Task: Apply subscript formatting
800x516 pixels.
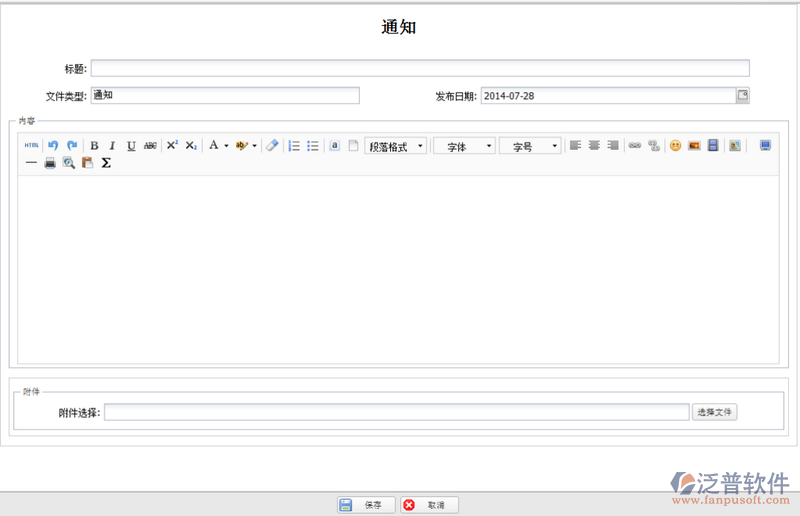Action: pos(191,145)
